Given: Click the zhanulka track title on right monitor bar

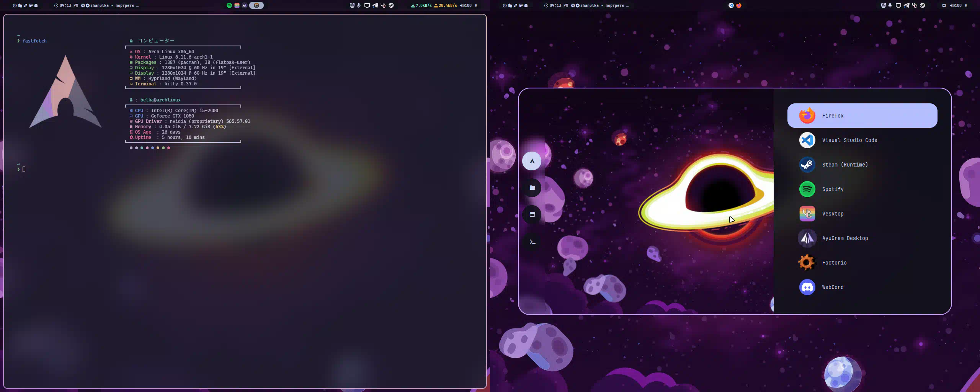Looking at the screenshot, I should pyautogui.click(x=604, y=5).
